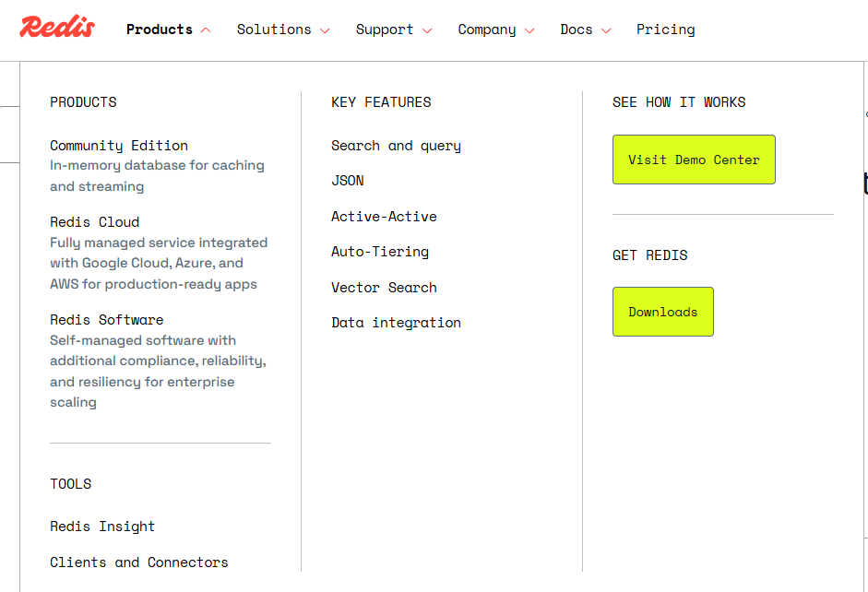The height and width of the screenshot is (592, 868).
Task: Click the Redis logo
Action: pyautogui.click(x=57, y=27)
